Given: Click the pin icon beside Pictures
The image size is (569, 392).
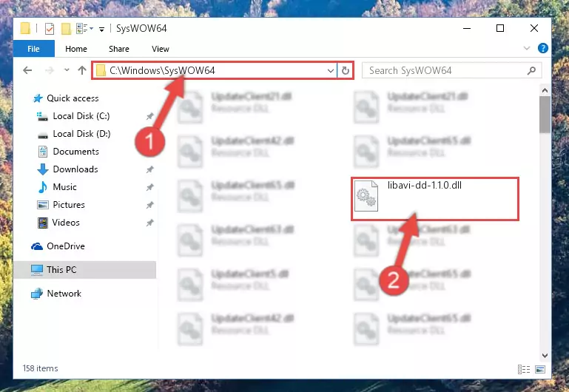Looking at the screenshot, I should (149, 205).
